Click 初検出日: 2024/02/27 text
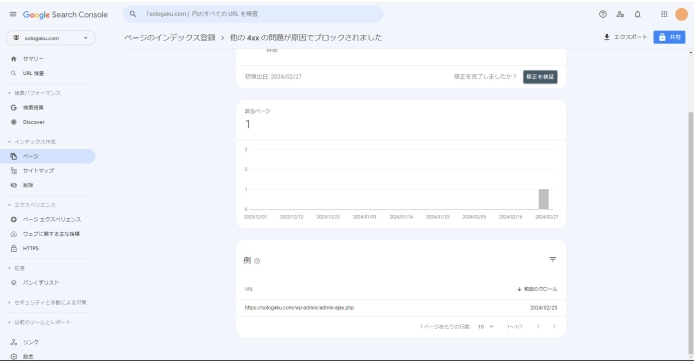 [x=273, y=77]
